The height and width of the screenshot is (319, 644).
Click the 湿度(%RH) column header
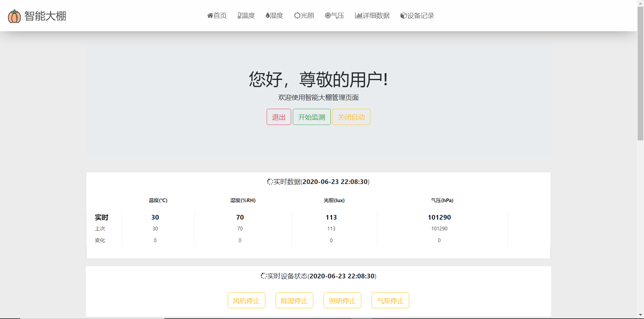tap(243, 200)
